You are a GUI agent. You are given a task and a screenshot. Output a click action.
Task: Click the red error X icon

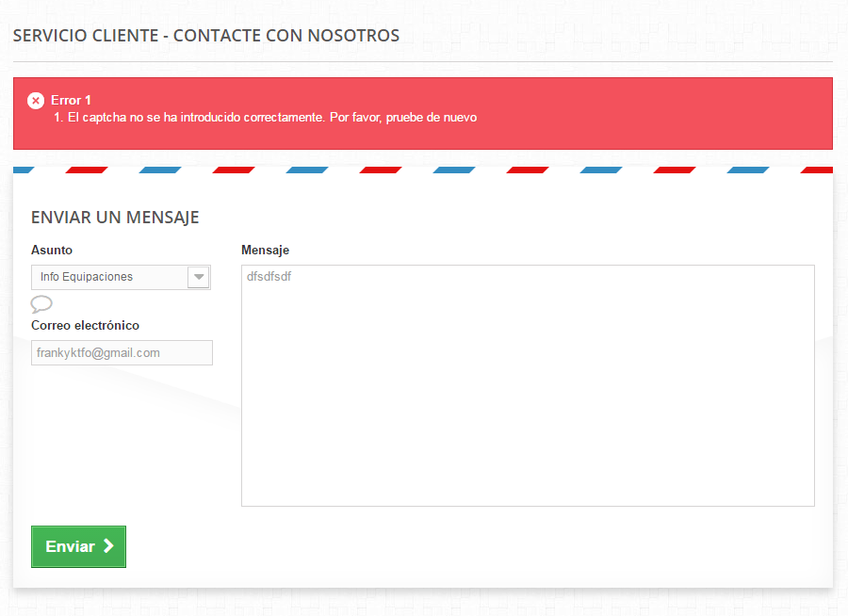click(36, 101)
